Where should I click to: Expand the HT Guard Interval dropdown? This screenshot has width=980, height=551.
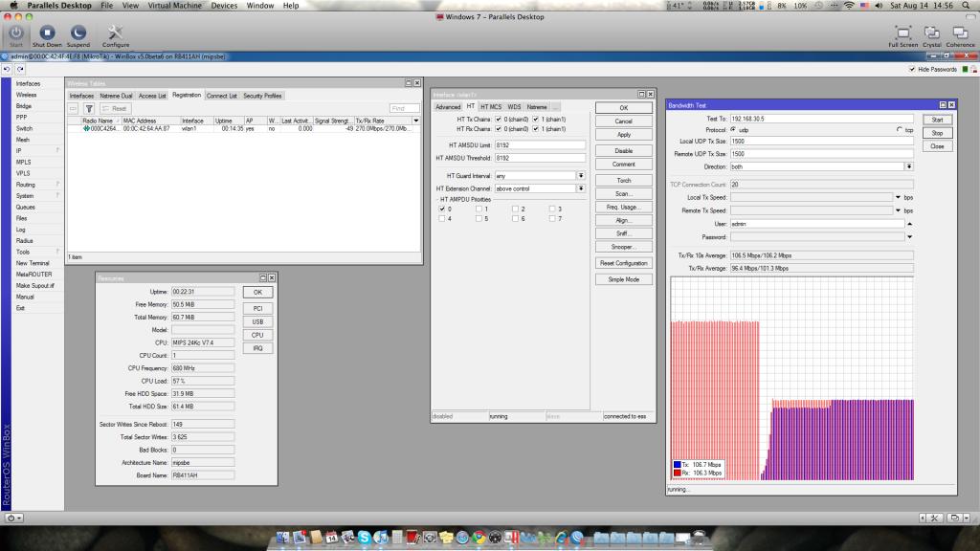pyautogui.click(x=580, y=176)
